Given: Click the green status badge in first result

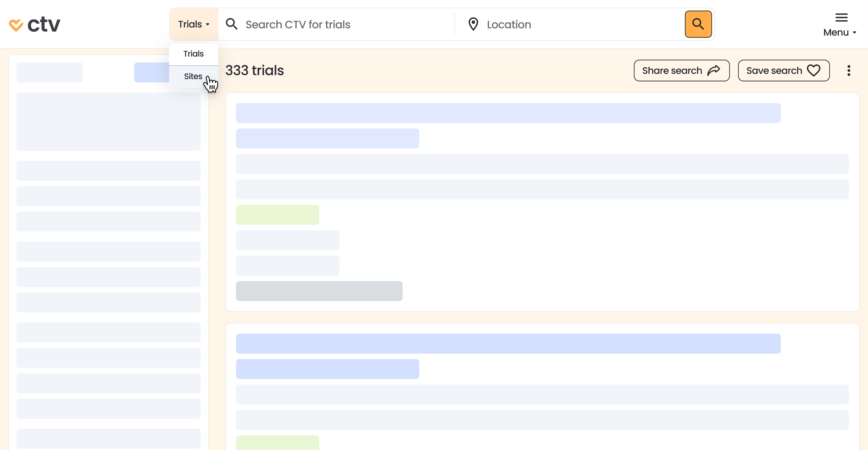Looking at the screenshot, I should (x=277, y=215).
